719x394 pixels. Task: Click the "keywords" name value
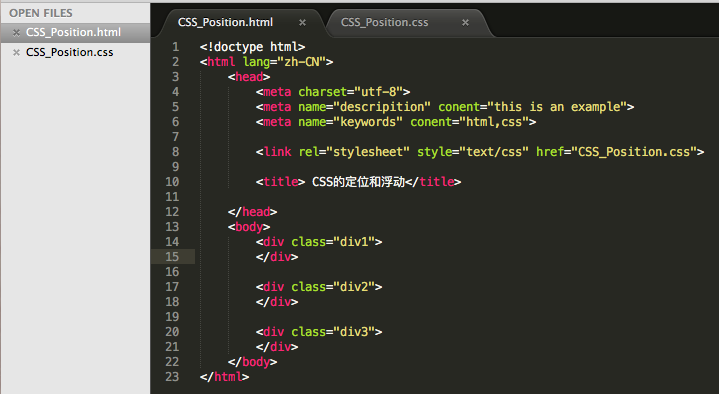368,122
